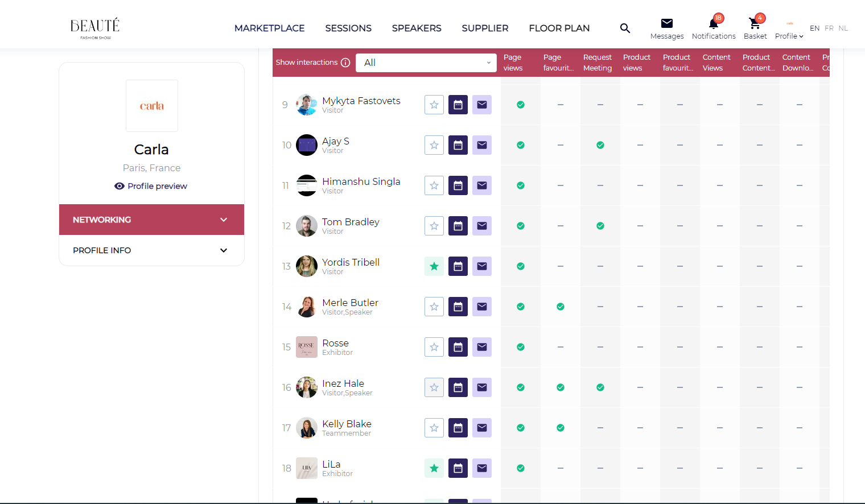Screen dimensions: 865x504
Task: Favourite Mykyta Fastovets with star
Action: pos(434,105)
